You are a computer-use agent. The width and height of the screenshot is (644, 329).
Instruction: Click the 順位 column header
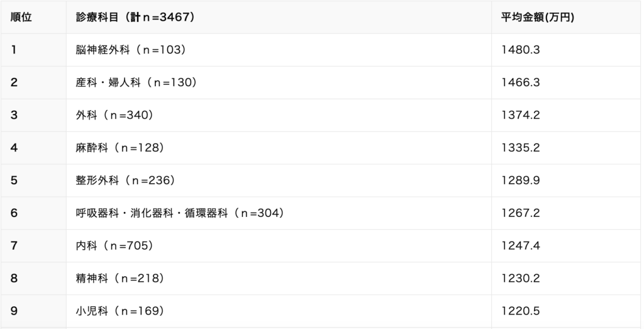pyautogui.click(x=21, y=17)
